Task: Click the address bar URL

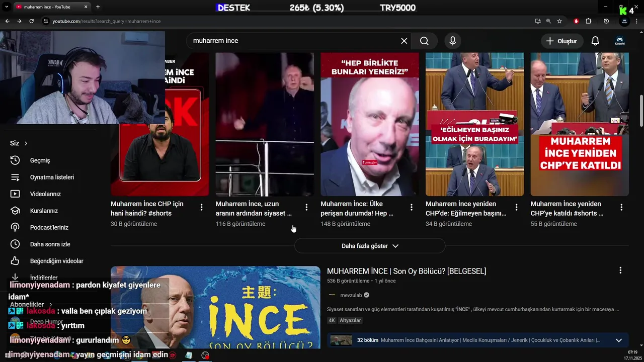Action: click(107, 21)
